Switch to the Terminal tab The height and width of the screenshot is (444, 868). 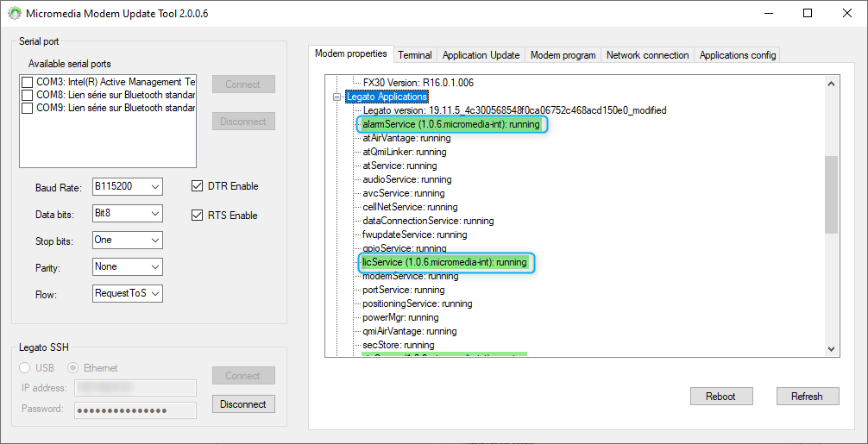[x=414, y=55]
